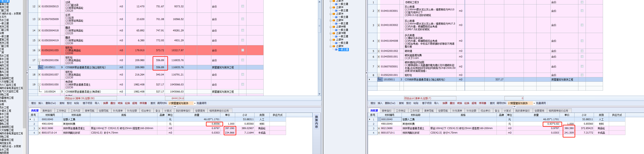The height and width of the screenshot is (154, 644).
Task: Tick the checkbox in row 010401004008
Action: pos(582,41)
